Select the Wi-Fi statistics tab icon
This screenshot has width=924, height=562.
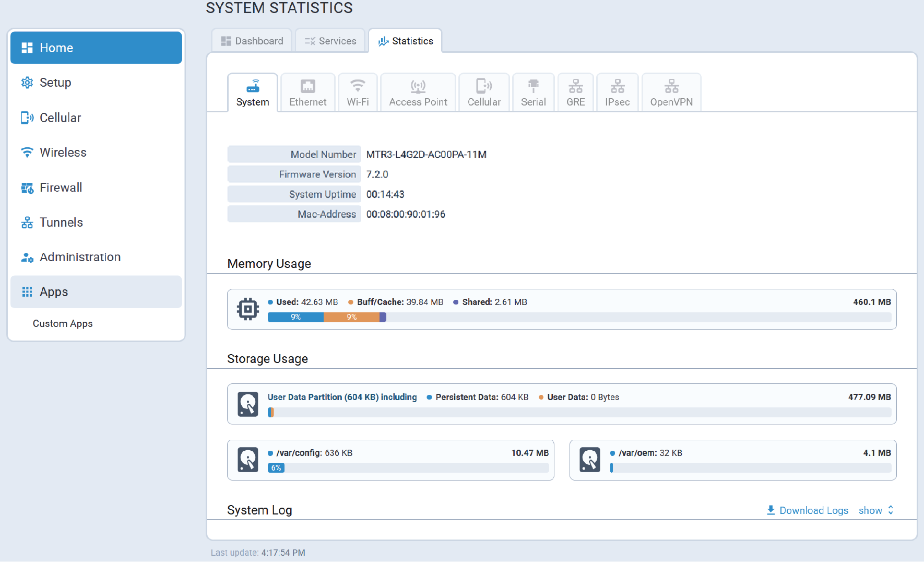pos(358,86)
